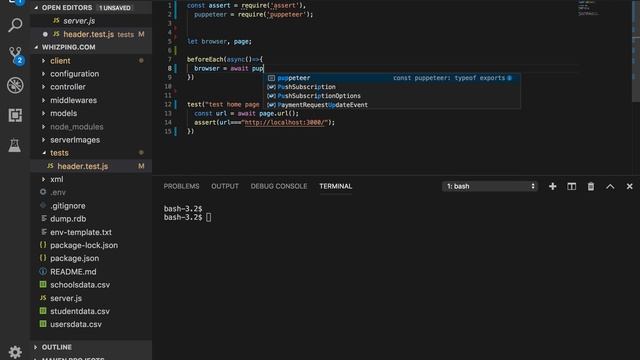Expand the node_modules folder
The width and height of the screenshot is (640, 360).
pyautogui.click(x=44, y=127)
